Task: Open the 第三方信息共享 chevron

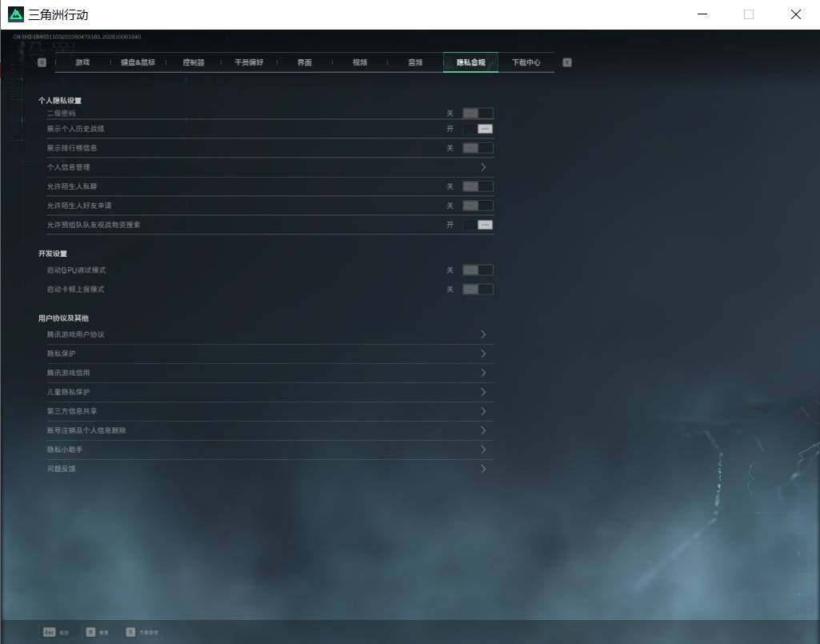Action: tap(483, 411)
